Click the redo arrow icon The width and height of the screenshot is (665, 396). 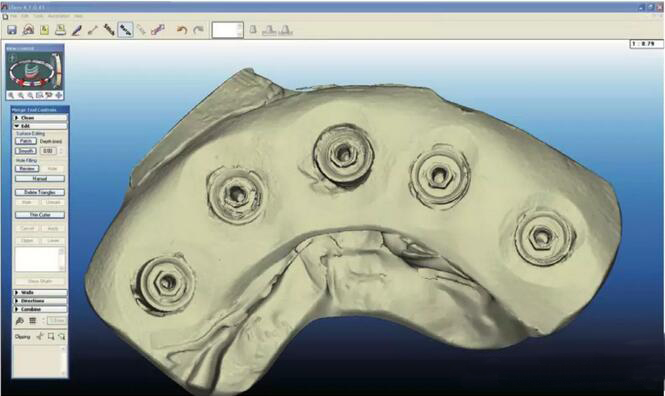[x=198, y=30]
